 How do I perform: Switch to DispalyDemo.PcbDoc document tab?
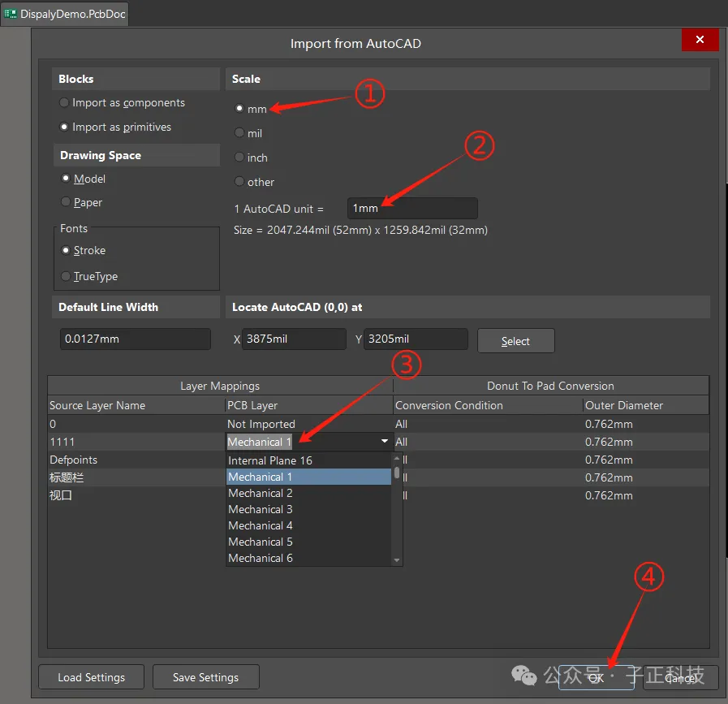[65, 14]
